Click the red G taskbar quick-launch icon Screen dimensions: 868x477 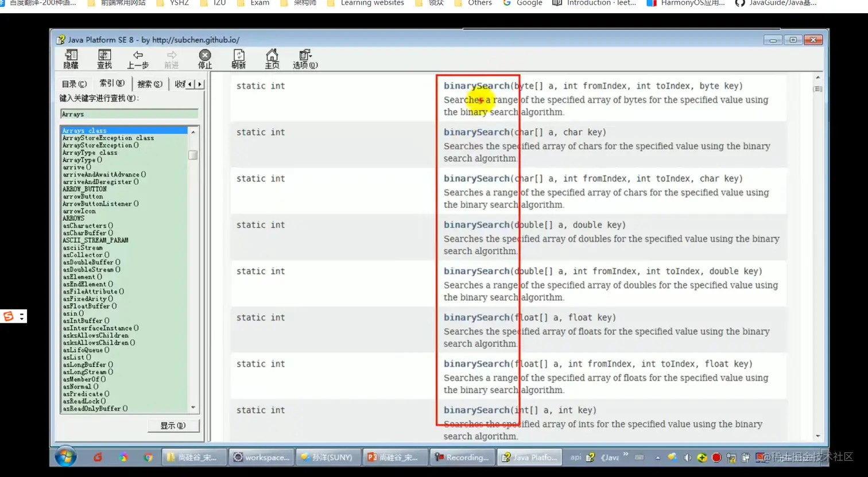click(98, 457)
